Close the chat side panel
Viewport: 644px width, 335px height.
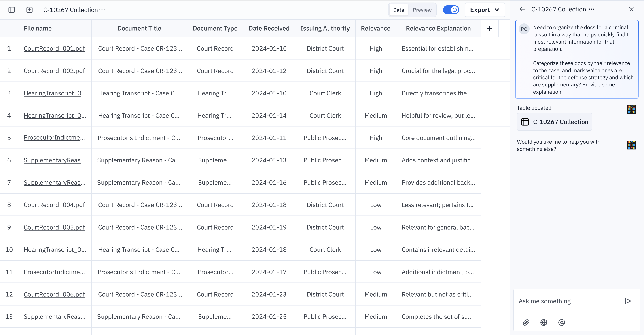[x=631, y=9]
